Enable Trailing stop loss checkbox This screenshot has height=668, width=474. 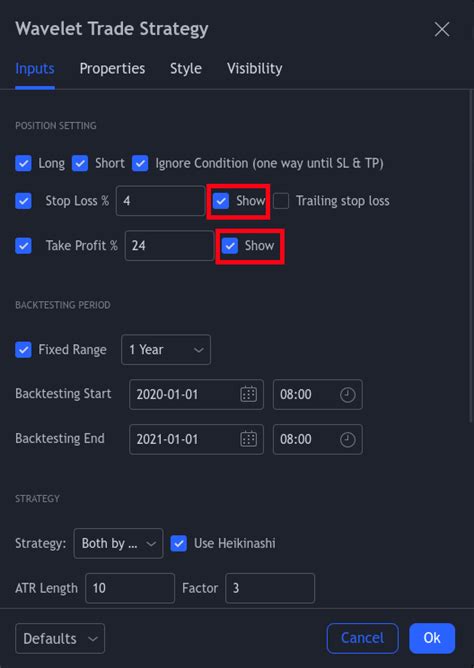tap(281, 201)
